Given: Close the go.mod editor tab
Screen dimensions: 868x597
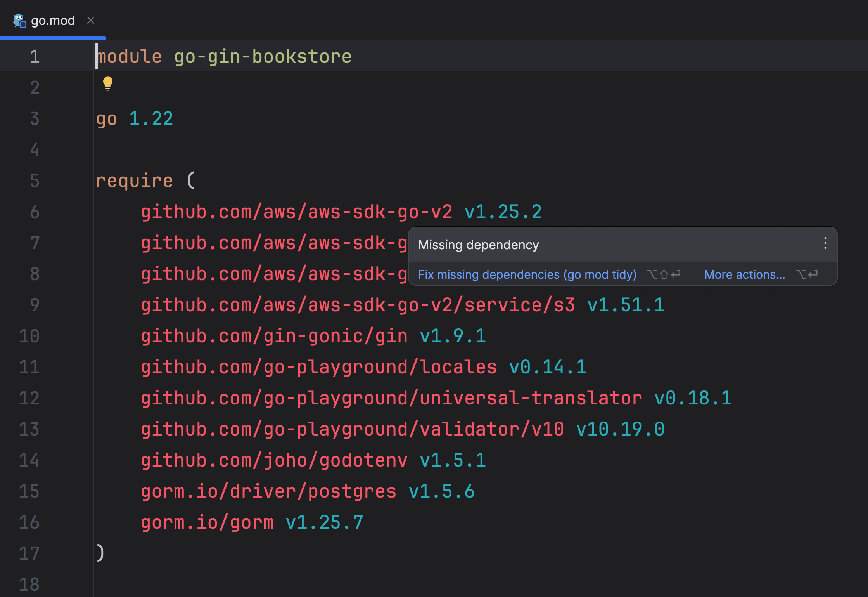Looking at the screenshot, I should point(91,20).
